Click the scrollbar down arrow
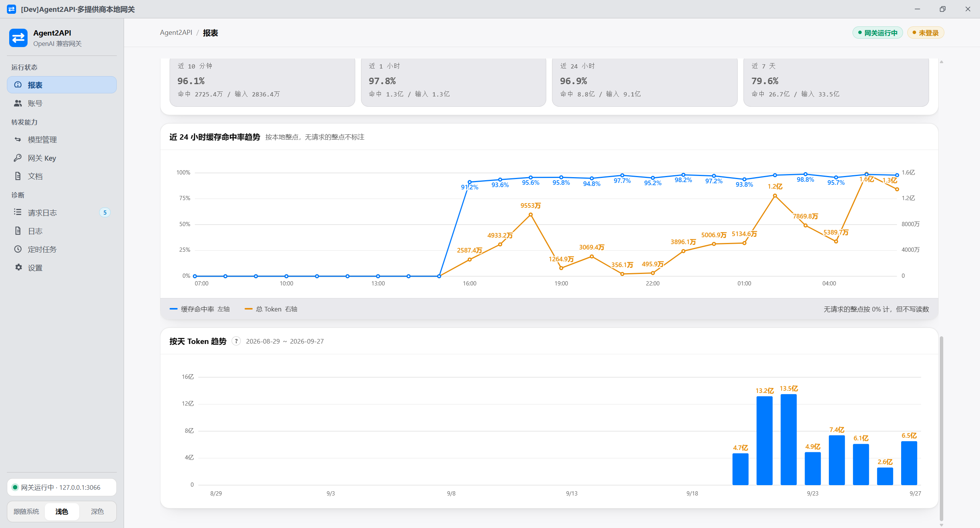The width and height of the screenshot is (980, 528). (x=941, y=525)
